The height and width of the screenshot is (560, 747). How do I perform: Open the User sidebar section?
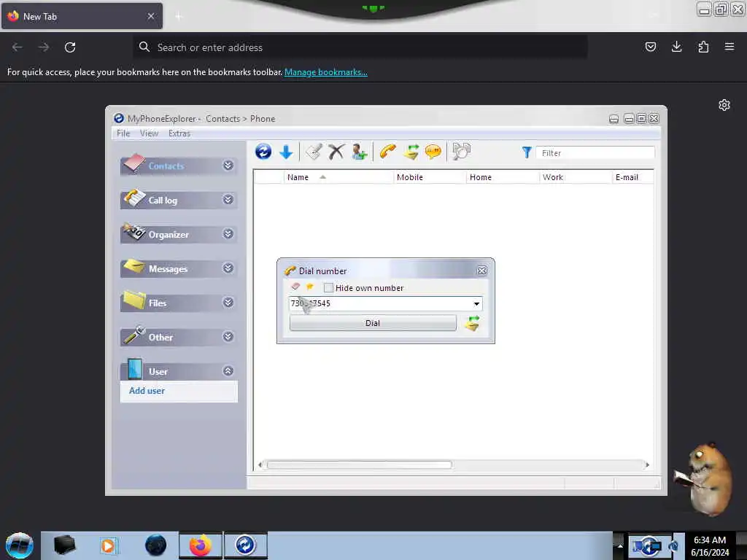point(179,371)
